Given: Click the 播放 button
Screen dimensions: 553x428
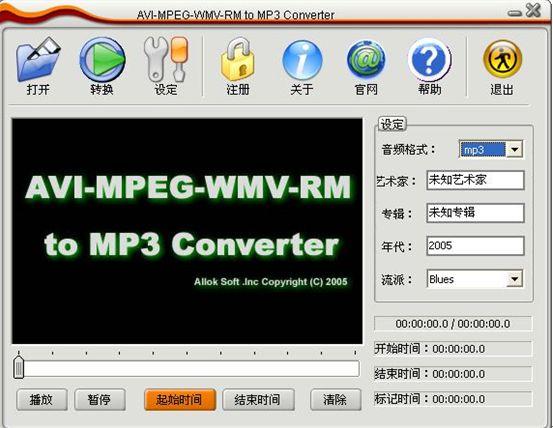Looking at the screenshot, I should pyautogui.click(x=42, y=399).
